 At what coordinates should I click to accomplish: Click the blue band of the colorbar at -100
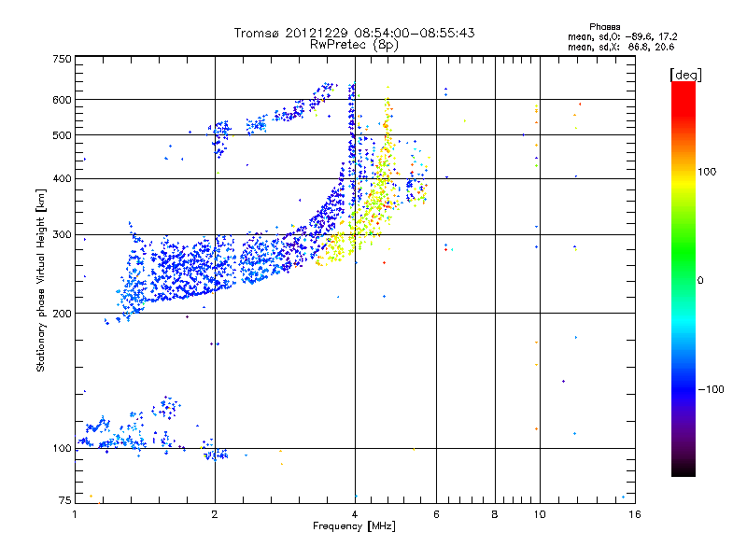click(684, 388)
